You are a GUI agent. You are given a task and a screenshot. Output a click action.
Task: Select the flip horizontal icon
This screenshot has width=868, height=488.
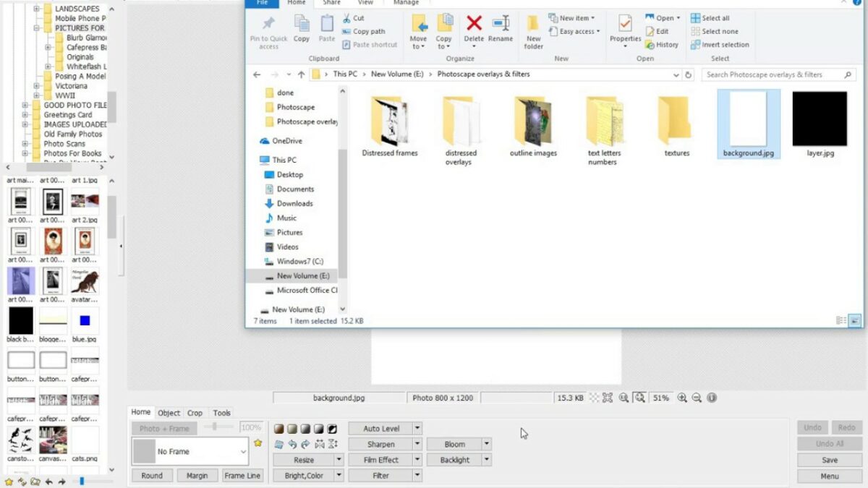click(320, 445)
